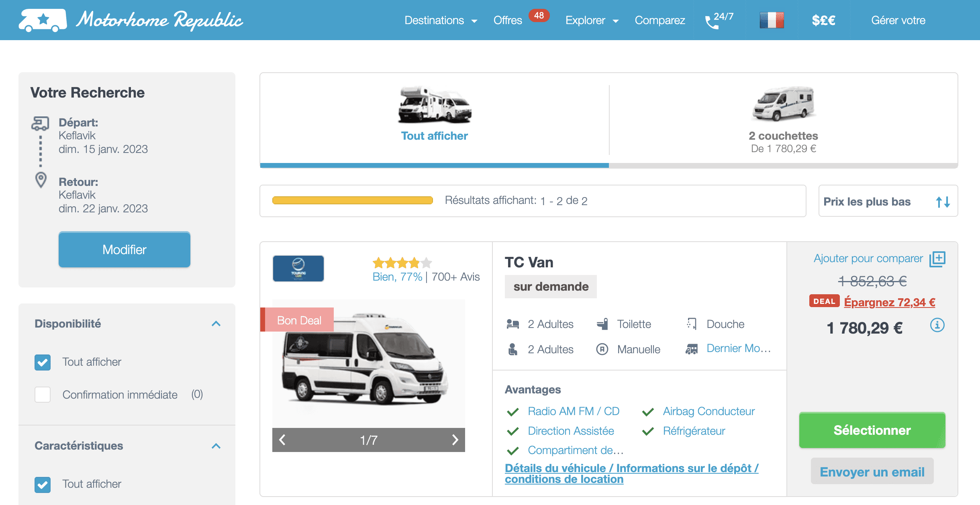Screen dimensions: 980x505
Task: Click Épargnez 72,34 € savings link
Action: (889, 302)
